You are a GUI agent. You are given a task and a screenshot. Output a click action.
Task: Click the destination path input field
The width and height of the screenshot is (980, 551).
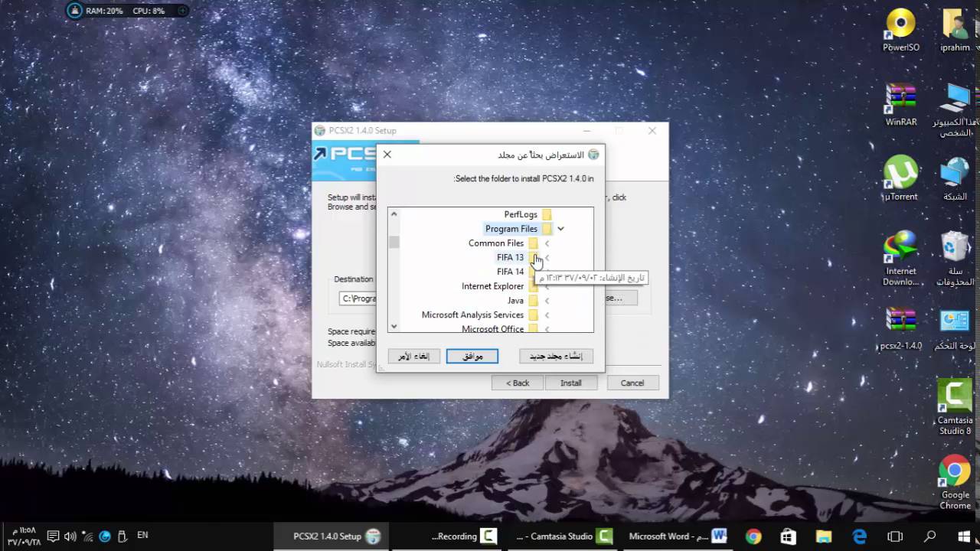(x=358, y=298)
